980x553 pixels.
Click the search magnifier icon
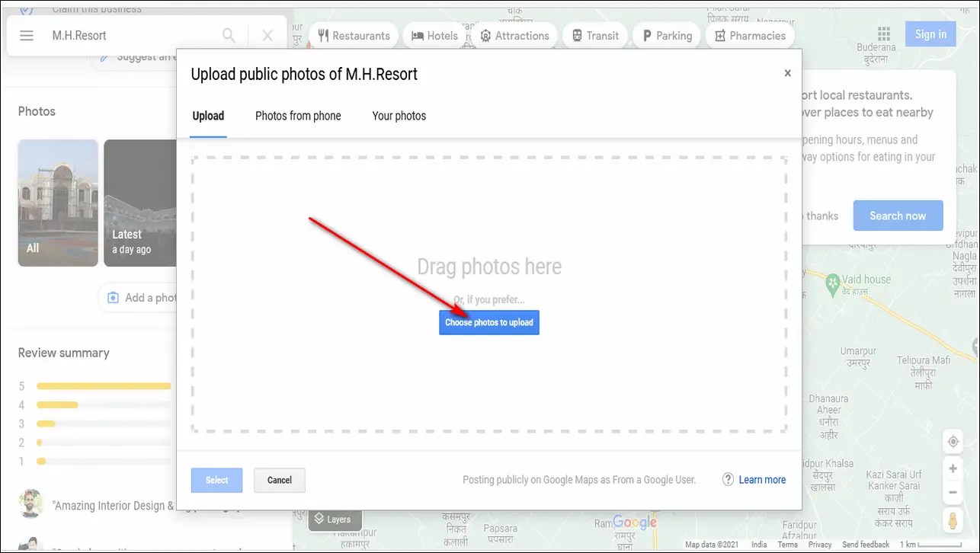coord(229,36)
